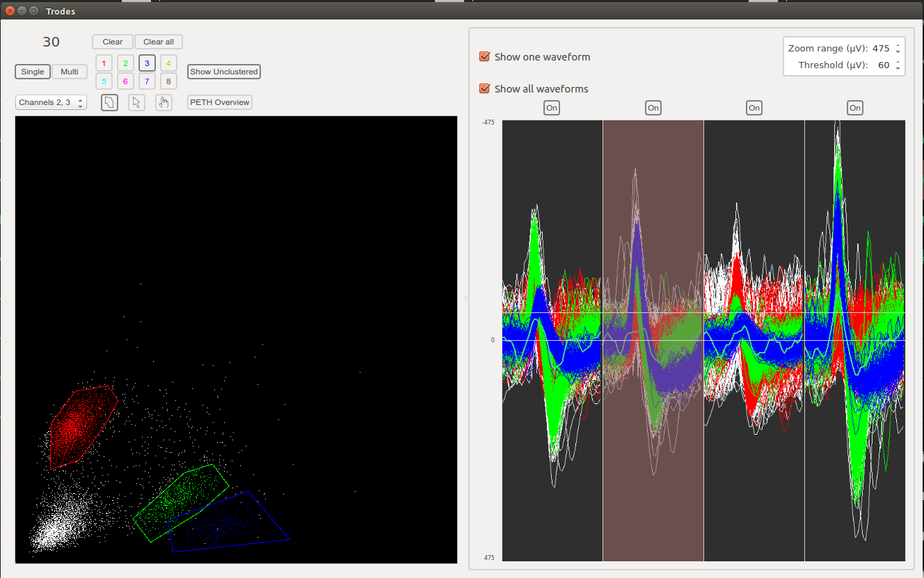Click the "Threshold (µV):" label

(x=833, y=65)
